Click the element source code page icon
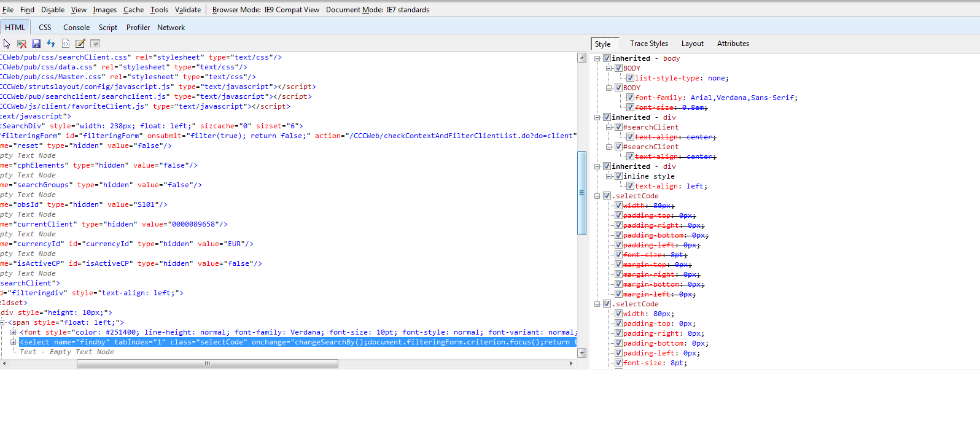This screenshot has width=980, height=442. click(66, 44)
